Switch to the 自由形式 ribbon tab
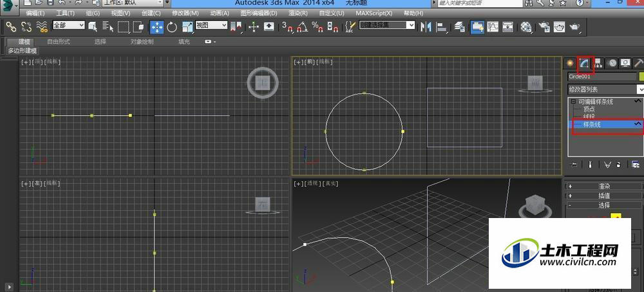 click(59, 42)
